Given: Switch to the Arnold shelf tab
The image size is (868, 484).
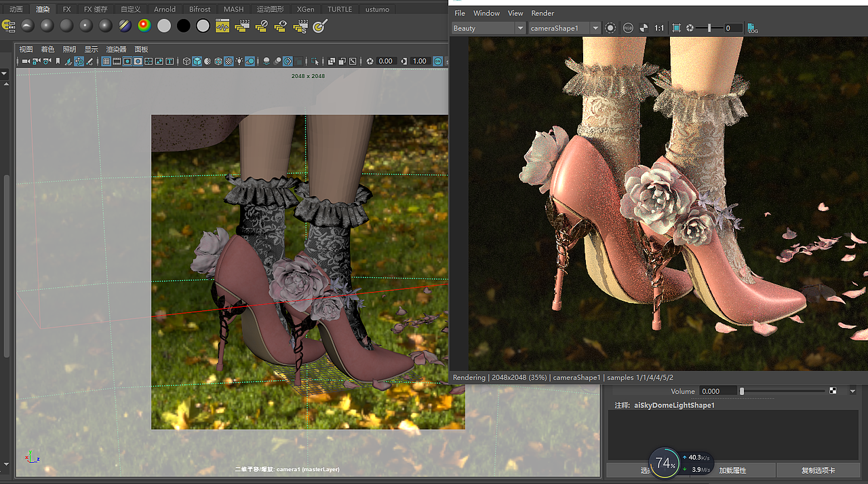Looking at the screenshot, I should [165, 10].
